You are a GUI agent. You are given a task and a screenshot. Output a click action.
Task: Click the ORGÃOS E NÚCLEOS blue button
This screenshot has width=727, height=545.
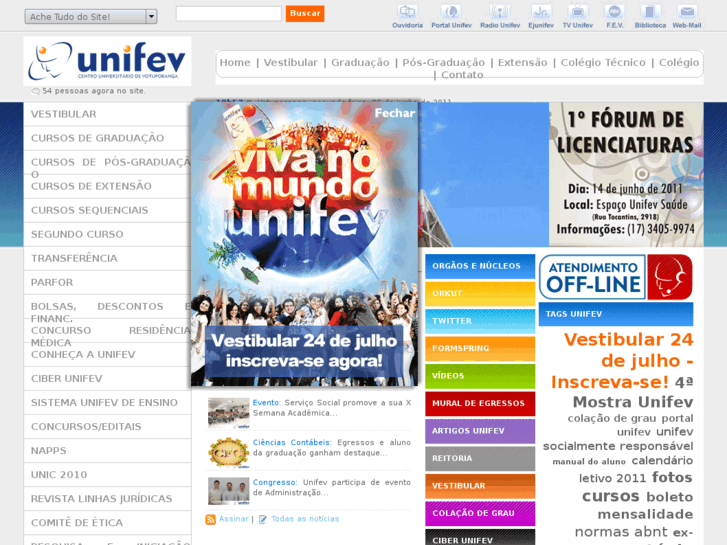point(480,266)
